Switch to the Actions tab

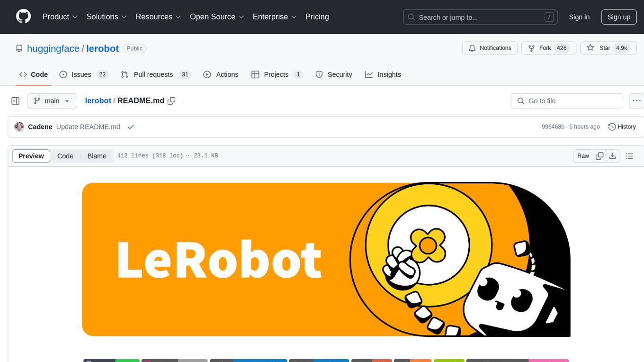pos(221,74)
